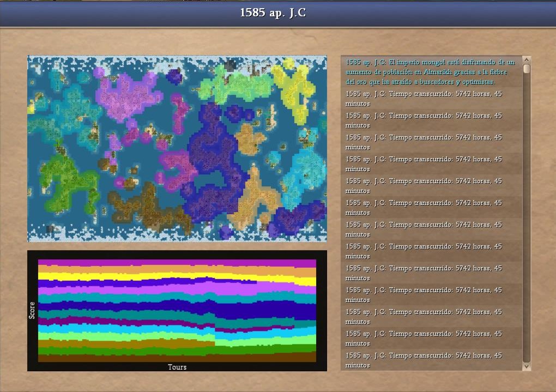Click the yellow territory in the map's top right
556x392 pixels.
297,87
